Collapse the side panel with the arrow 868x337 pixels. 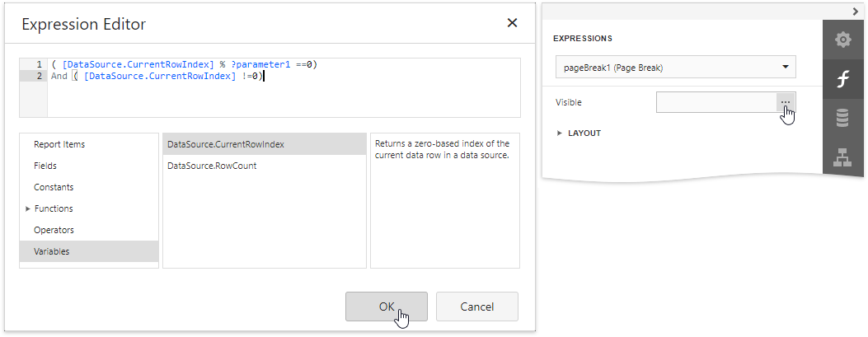(x=856, y=11)
